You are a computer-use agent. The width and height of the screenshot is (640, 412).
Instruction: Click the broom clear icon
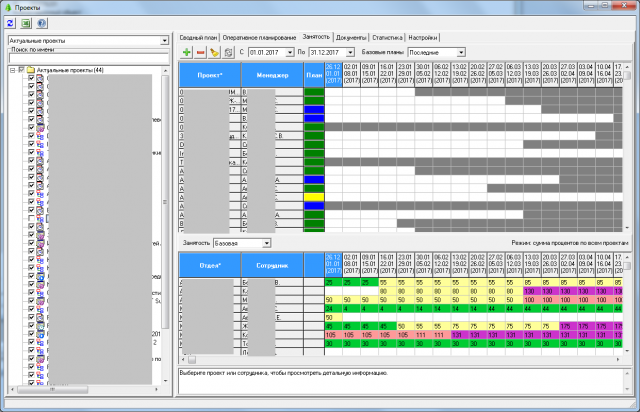214,52
